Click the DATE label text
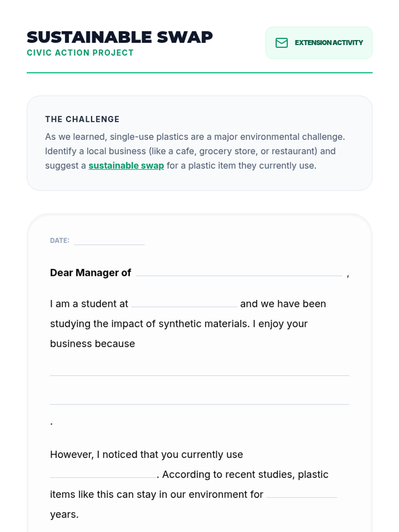 [60, 240]
